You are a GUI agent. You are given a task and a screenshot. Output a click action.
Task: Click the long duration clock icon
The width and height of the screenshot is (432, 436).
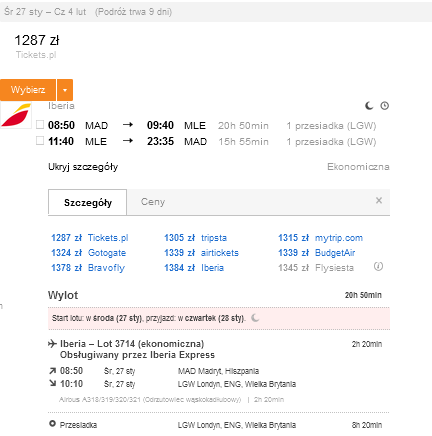[x=385, y=106]
